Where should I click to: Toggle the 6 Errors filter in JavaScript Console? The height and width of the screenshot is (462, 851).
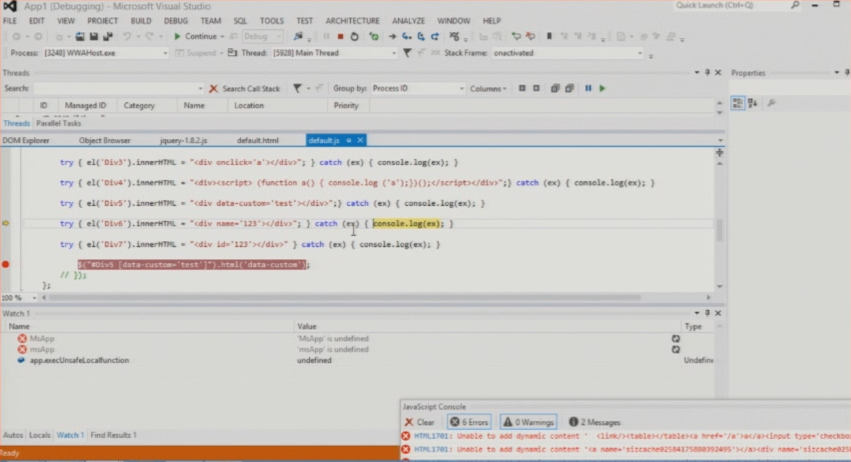tap(469, 422)
